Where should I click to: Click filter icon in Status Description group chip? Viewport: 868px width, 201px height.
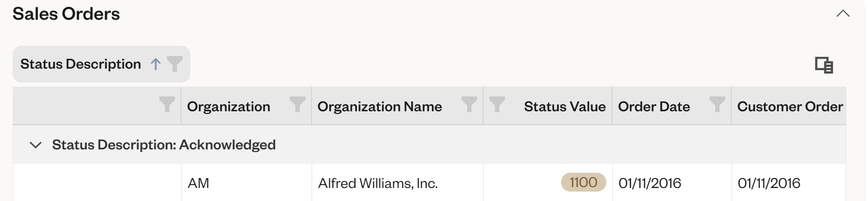(175, 64)
